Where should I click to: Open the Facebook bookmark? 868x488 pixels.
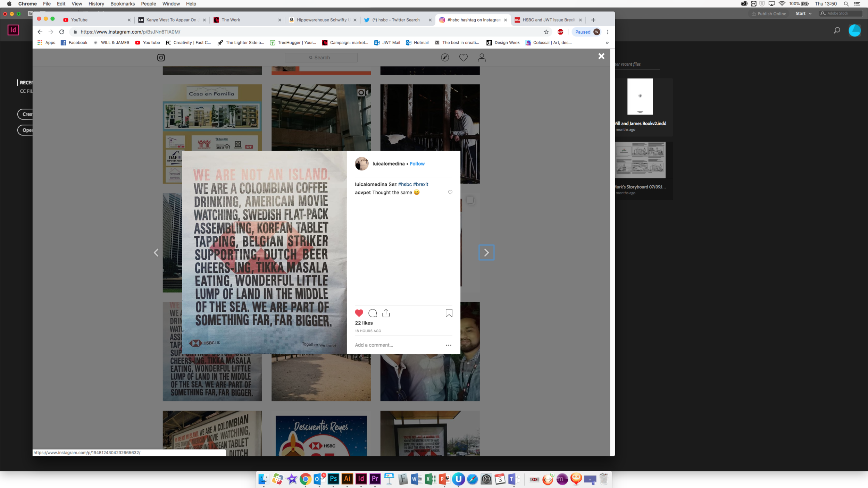point(74,43)
